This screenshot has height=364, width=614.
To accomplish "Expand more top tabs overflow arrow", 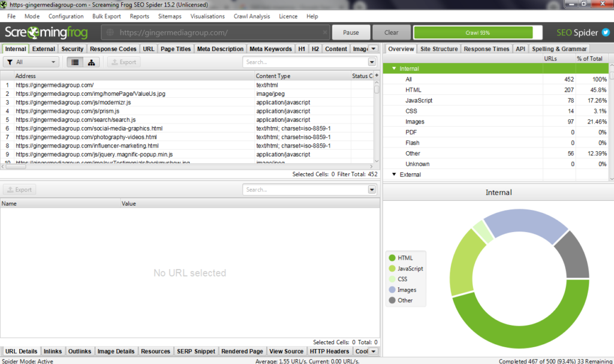I will [374, 49].
